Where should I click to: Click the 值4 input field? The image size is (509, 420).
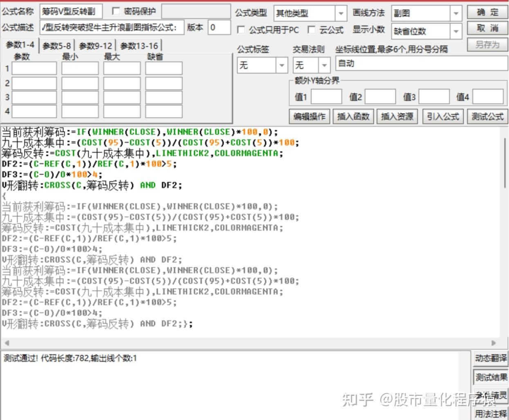pyautogui.click(x=488, y=97)
